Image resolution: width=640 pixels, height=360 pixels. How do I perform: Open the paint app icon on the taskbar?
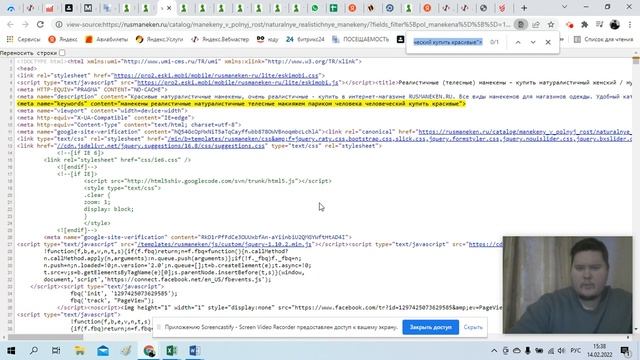(x=126, y=351)
